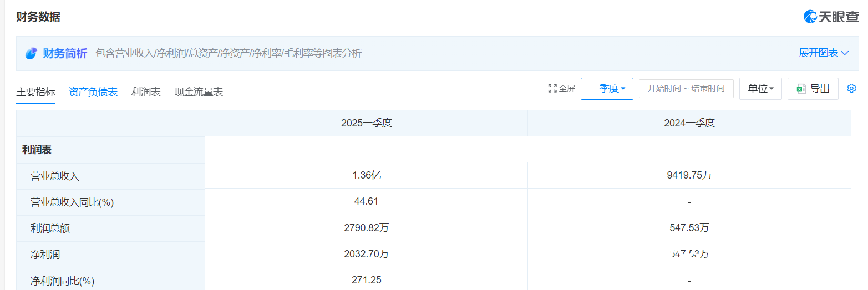
Task: Select the 1.36亿 revenue cell
Action: tap(366, 175)
